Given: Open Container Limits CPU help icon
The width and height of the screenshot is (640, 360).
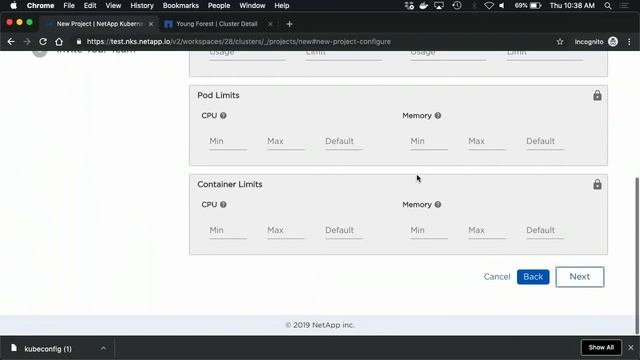Looking at the screenshot, I should 223,204.
